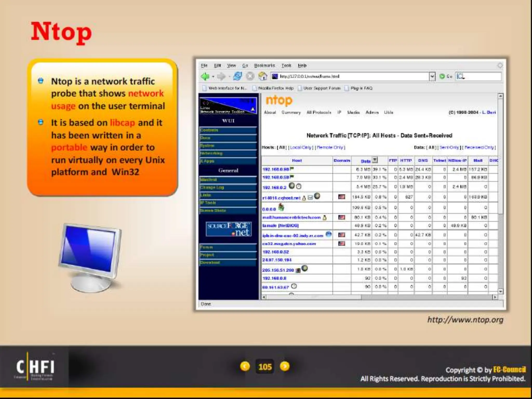Click the All Protocols tab
Screen dimensions: 532x399
319,112
